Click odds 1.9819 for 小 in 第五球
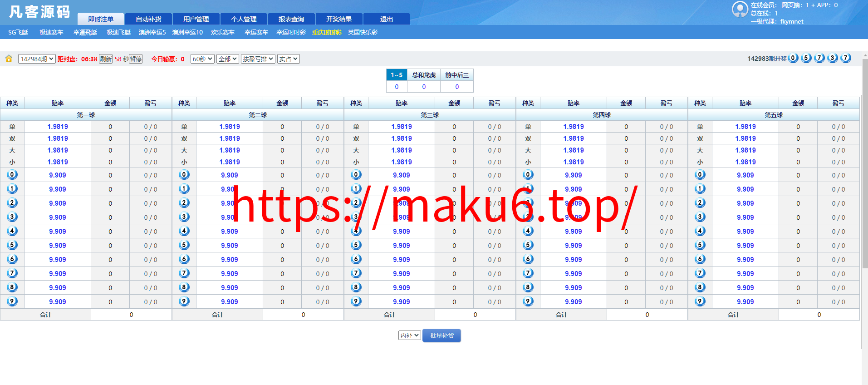 click(745, 162)
